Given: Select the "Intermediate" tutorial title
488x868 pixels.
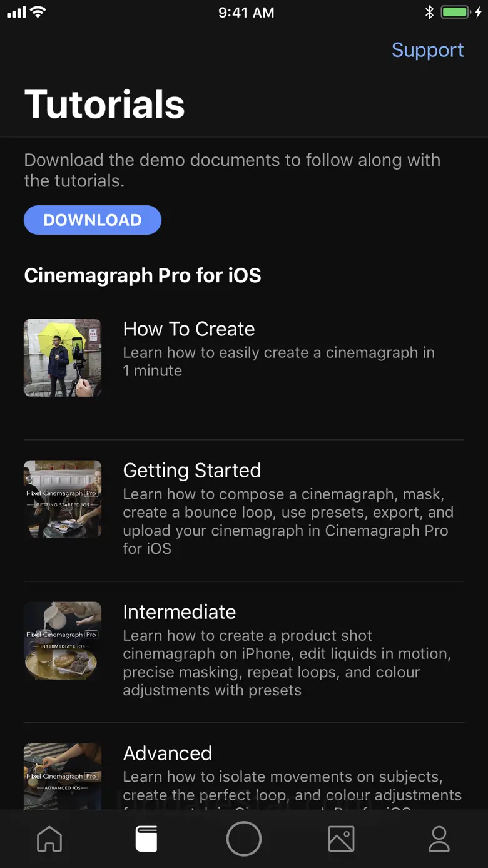Looking at the screenshot, I should (180, 612).
